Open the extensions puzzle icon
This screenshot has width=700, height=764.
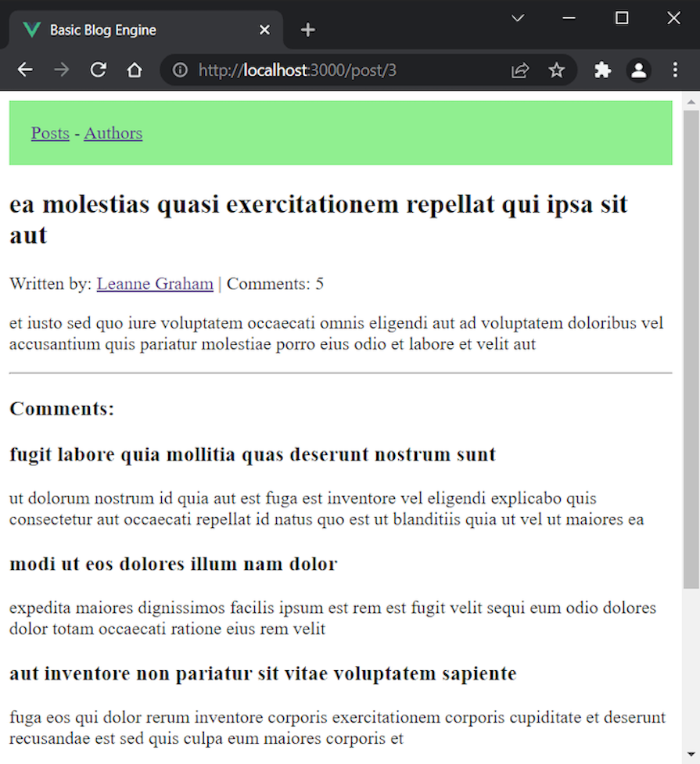tap(601, 70)
